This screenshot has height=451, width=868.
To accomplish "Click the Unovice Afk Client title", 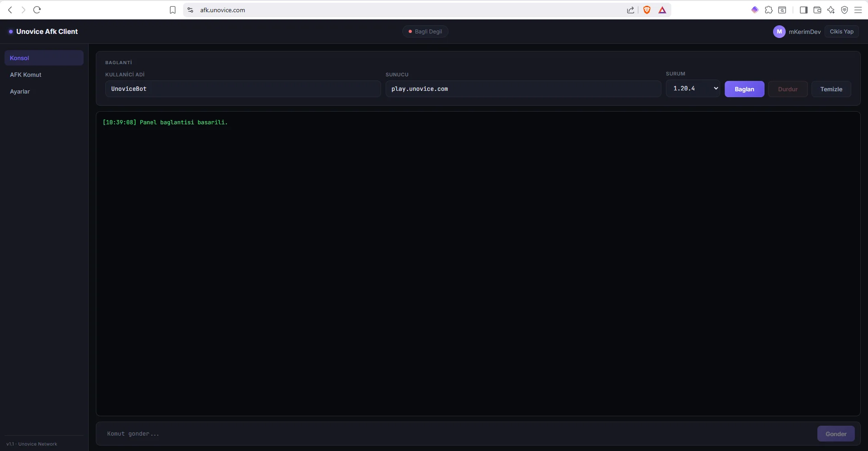I will click(47, 32).
